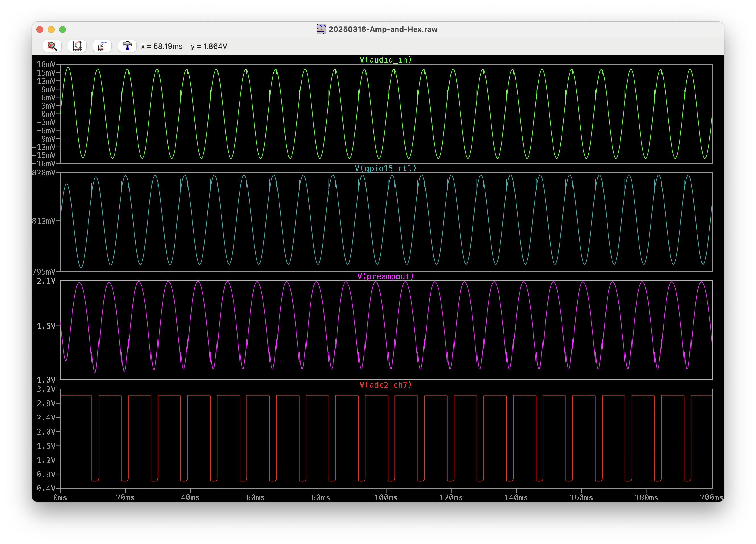Click the green zoom window button
This screenshot has width=756, height=544.
tap(62, 29)
